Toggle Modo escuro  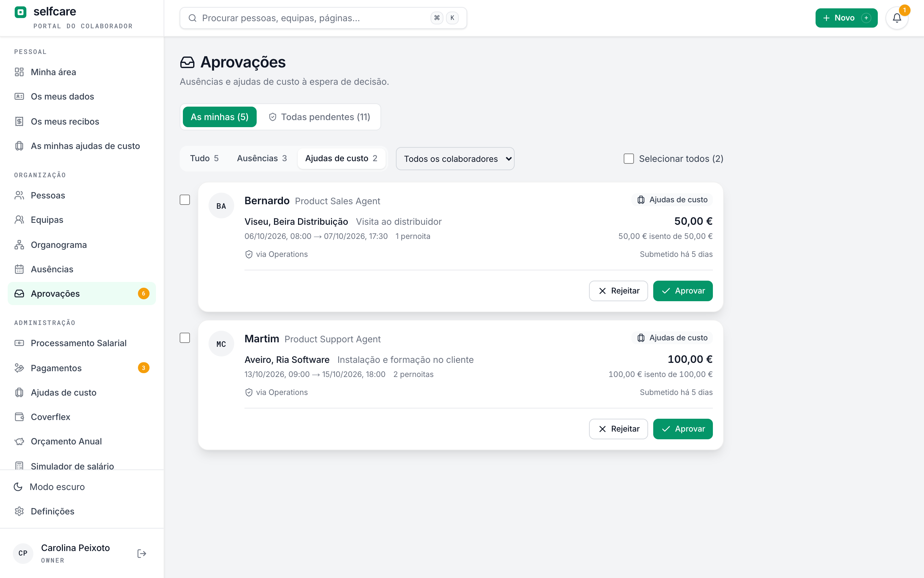pyautogui.click(x=82, y=486)
